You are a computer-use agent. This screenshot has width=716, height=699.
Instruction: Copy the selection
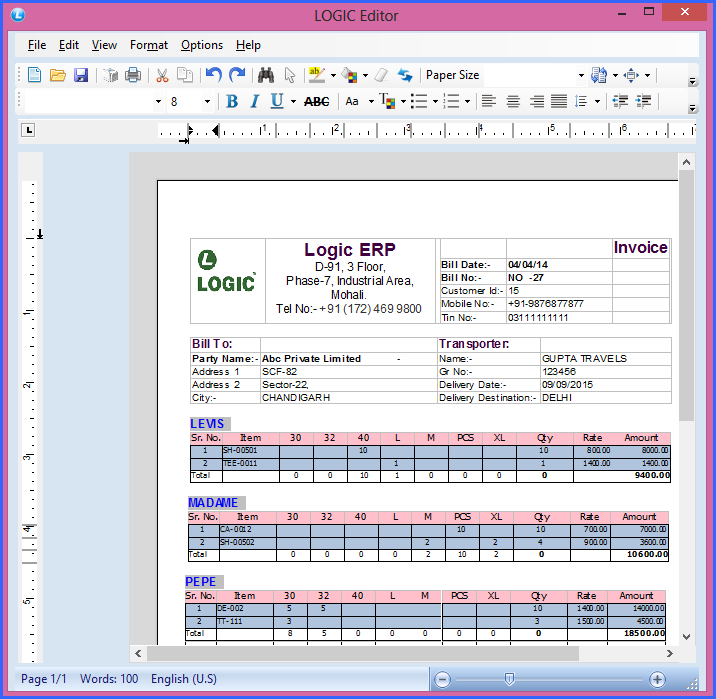184,75
